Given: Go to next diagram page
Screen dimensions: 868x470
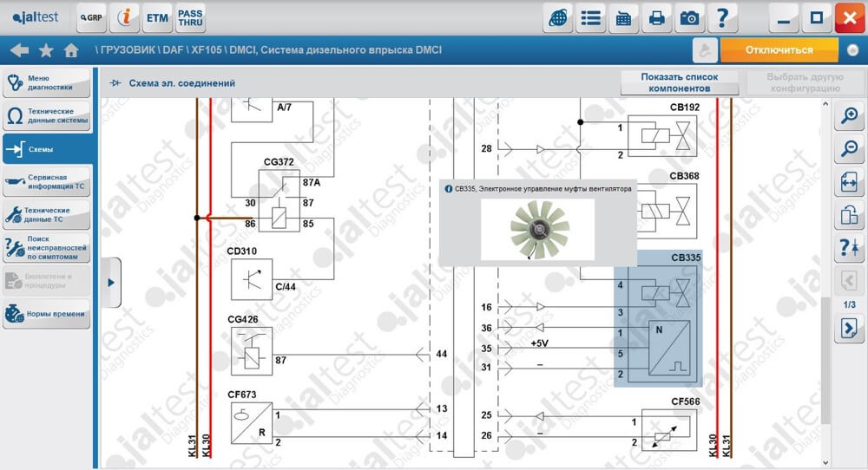Looking at the screenshot, I should [849, 329].
